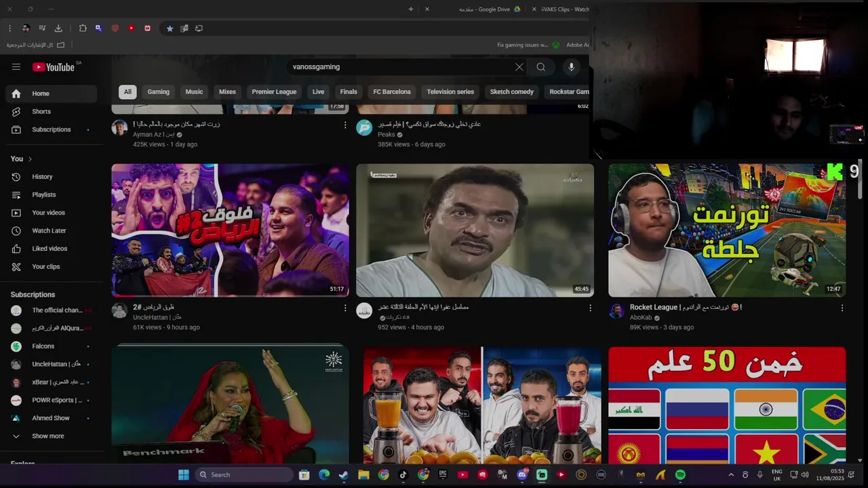868x488 pixels.
Task: Switch to iVAKS Clips browser tab
Action: click(566, 9)
